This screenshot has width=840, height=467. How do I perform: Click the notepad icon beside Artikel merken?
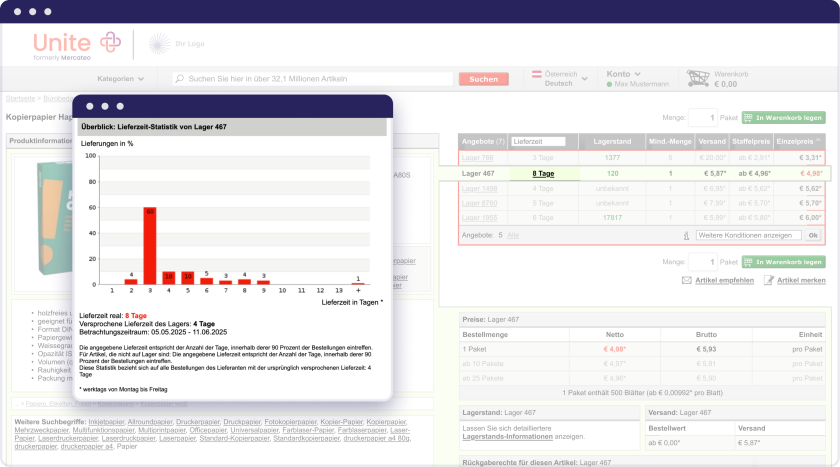tap(768, 280)
